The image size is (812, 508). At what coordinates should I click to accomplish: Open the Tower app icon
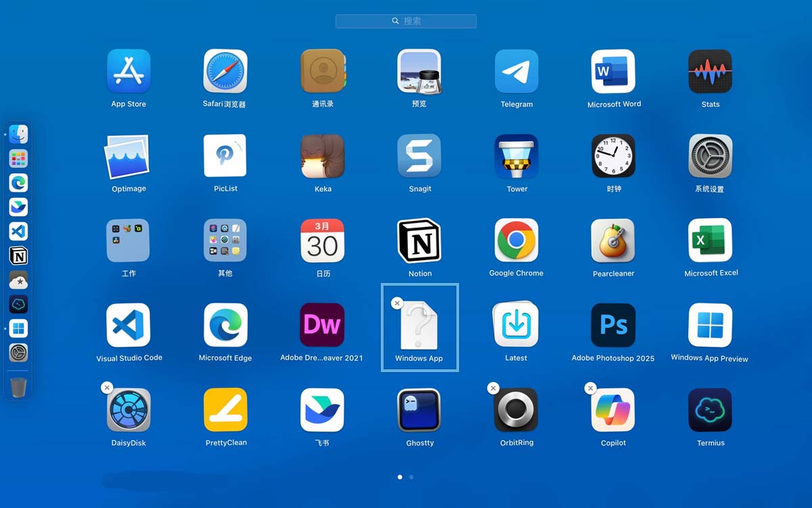[x=516, y=156]
